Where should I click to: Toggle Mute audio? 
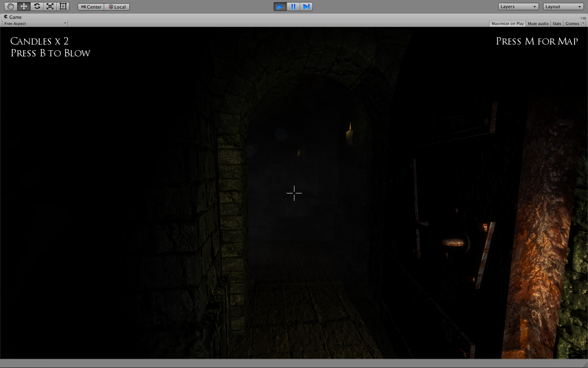click(x=538, y=24)
